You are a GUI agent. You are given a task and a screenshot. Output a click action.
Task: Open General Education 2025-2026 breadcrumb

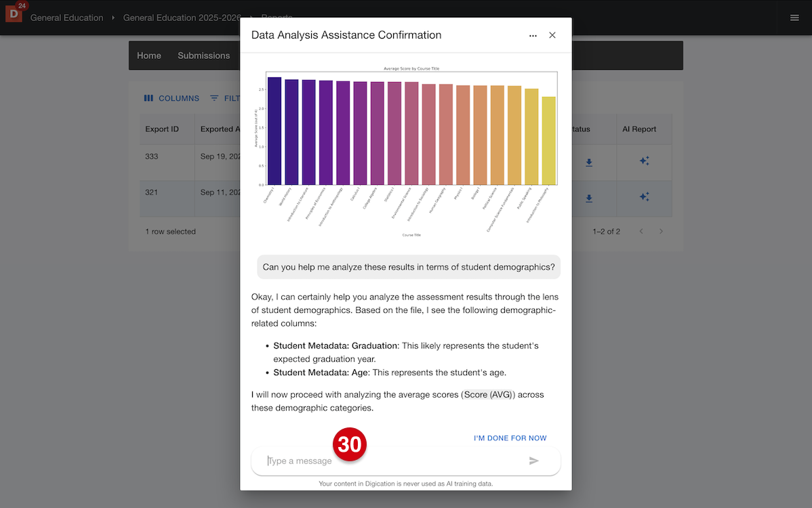point(182,18)
